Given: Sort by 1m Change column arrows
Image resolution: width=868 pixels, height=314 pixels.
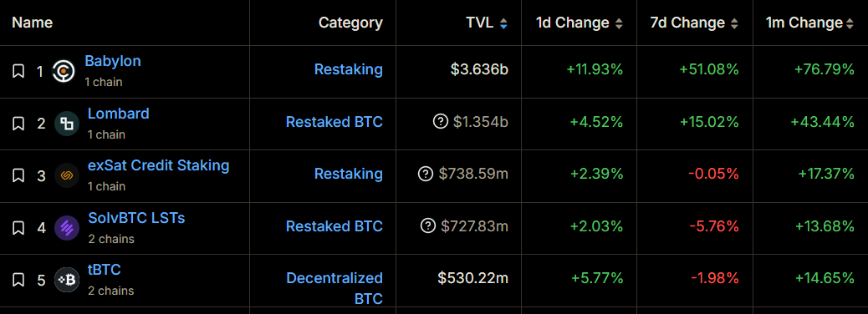Looking at the screenshot, I should coord(850,23).
